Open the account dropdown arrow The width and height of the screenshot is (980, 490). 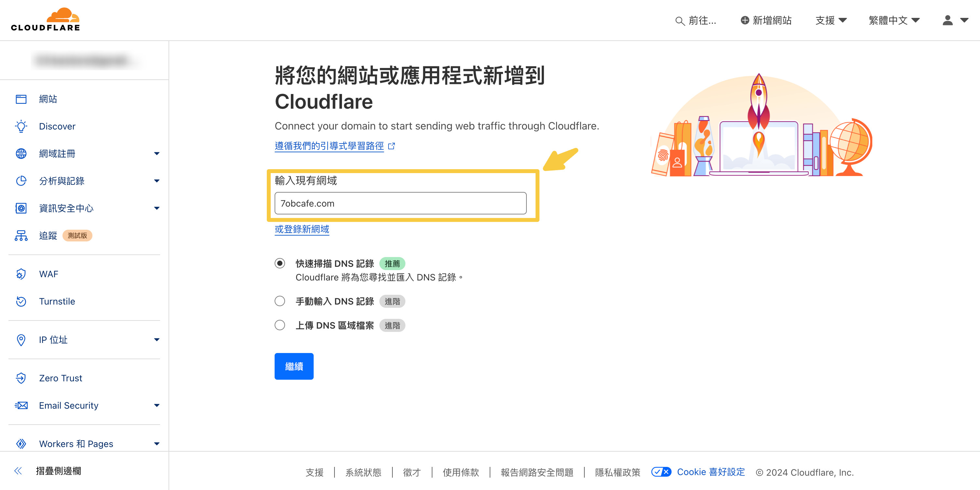pyautogui.click(x=964, y=20)
